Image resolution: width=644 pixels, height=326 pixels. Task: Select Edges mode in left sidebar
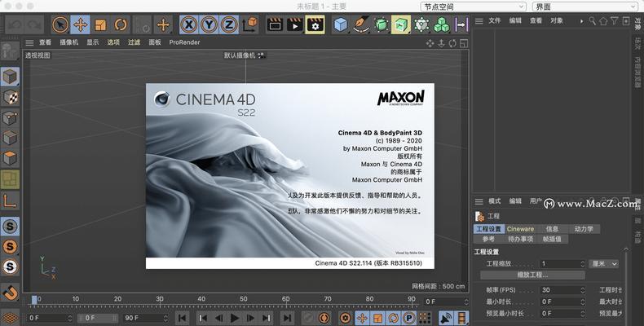(x=10, y=138)
